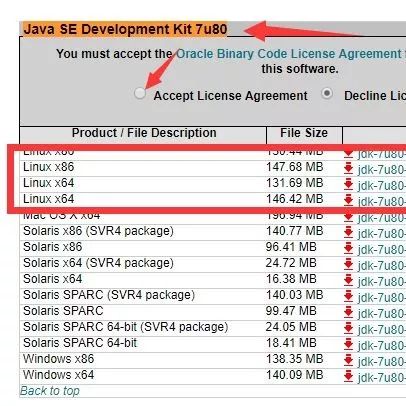Select the Decline License Agreement radio button
This screenshot has width=406, height=406.
327,94
